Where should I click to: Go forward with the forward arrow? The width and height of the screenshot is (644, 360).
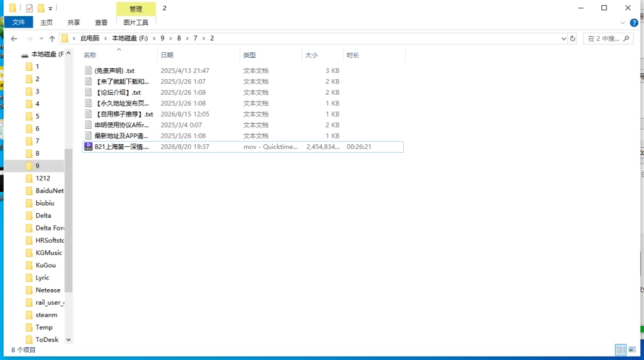[29, 39]
